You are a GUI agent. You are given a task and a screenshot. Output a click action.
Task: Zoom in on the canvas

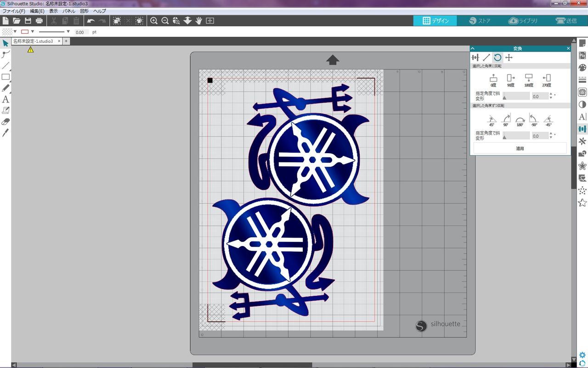tap(154, 21)
